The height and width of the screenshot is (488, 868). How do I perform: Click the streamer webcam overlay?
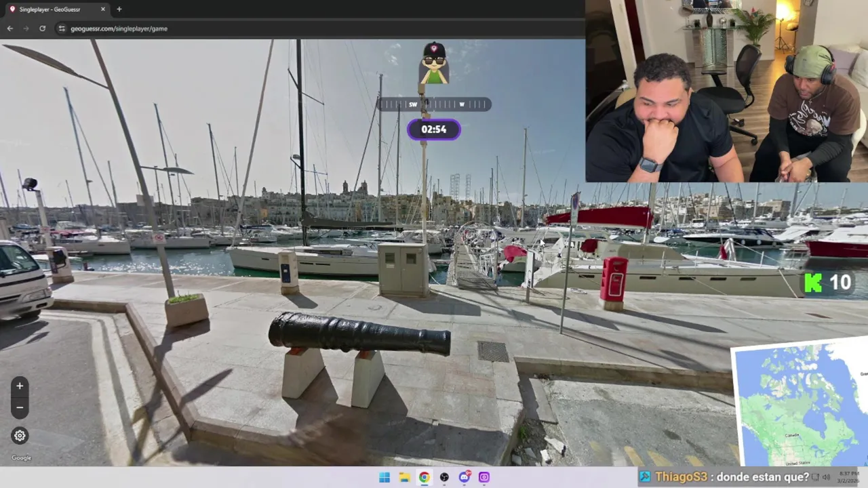726,91
